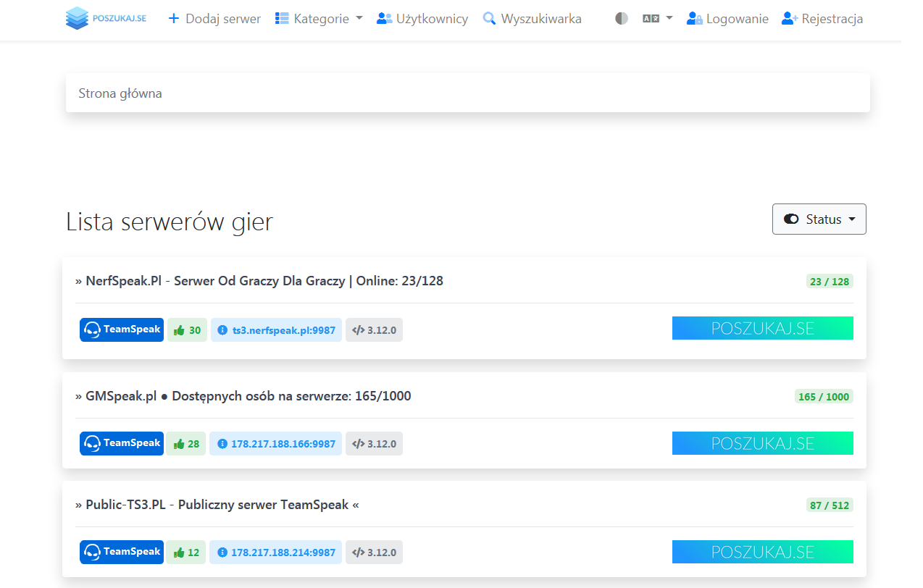The image size is (923, 588).
Task: Click the TeamSpeak badge on NerfSpeak.Pl
Action: click(122, 330)
